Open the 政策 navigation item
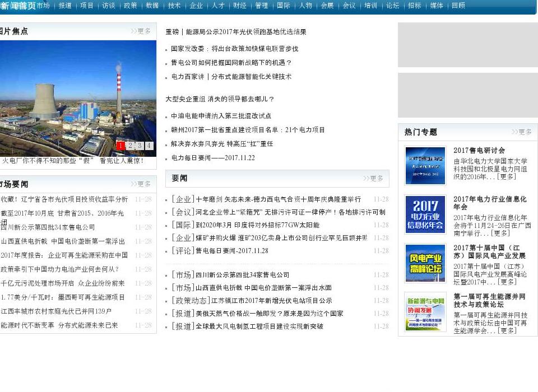The image size is (538, 392). pyautogui.click(x=131, y=6)
